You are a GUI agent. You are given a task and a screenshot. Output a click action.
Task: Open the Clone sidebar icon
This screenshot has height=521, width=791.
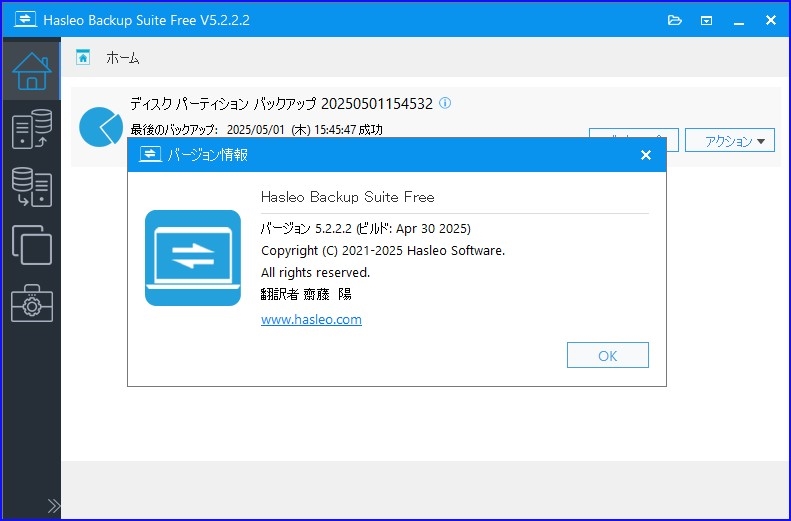(32, 245)
